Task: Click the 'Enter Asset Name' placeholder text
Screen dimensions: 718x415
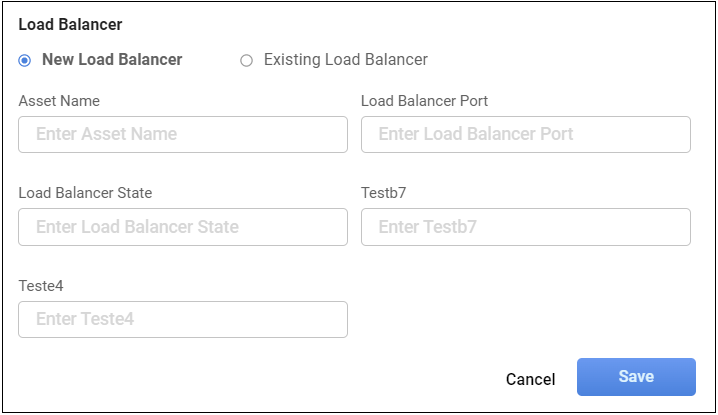Action: [x=106, y=134]
